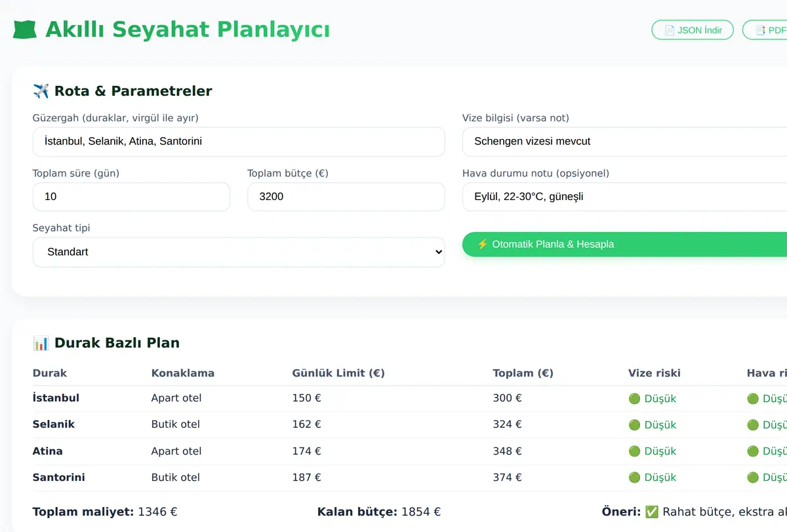This screenshot has width=787, height=532.
Task: Click the 374 € total for Santorini
Action: [508, 478]
